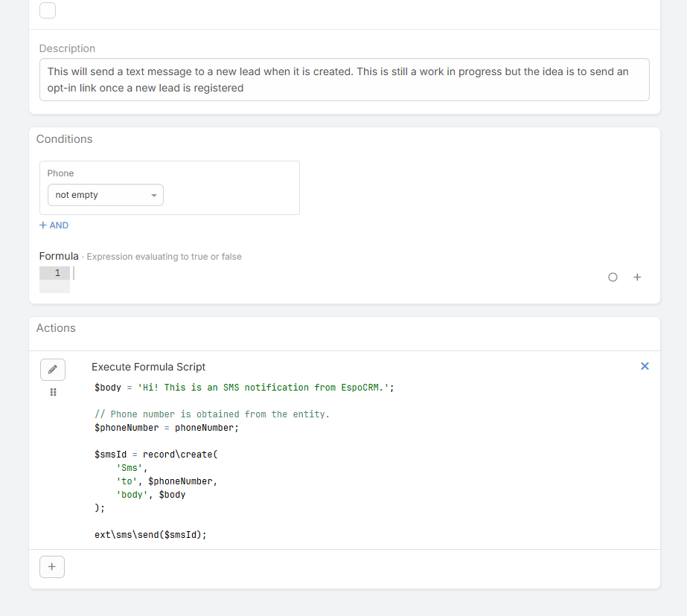Click into the Description text area
The width and height of the screenshot is (687, 616).
click(x=344, y=80)
